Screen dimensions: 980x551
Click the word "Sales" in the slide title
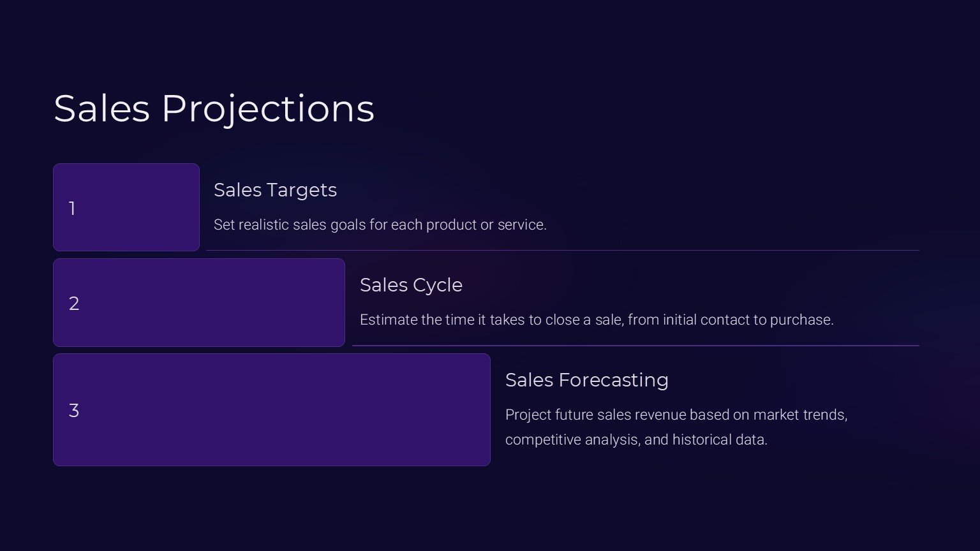(101, 108)
